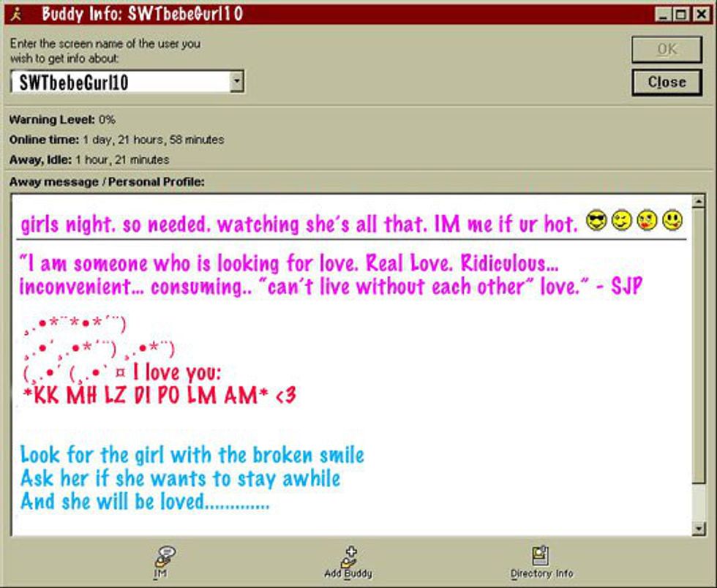Viewport: 717px width, 588px height.
Task: Click the SWTbebeGurl10 screen name field
Action: (x=121, y=82)
